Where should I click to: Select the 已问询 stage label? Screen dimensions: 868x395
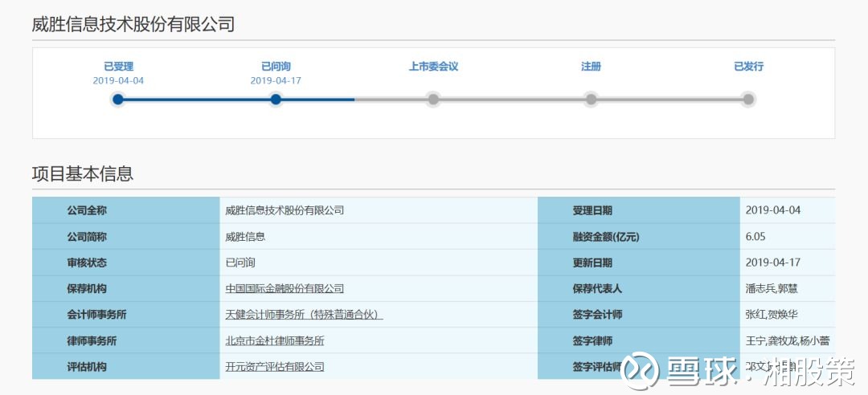(276, 67)
